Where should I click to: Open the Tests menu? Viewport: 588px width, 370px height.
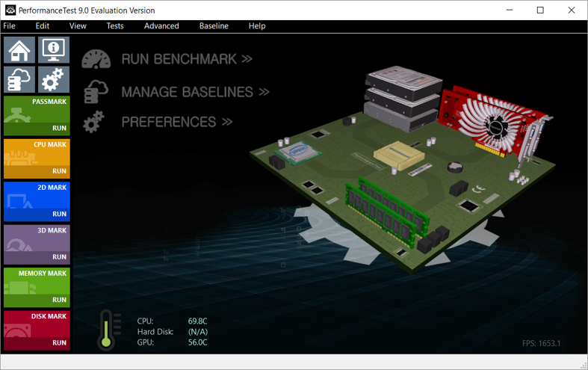(115, 26)
